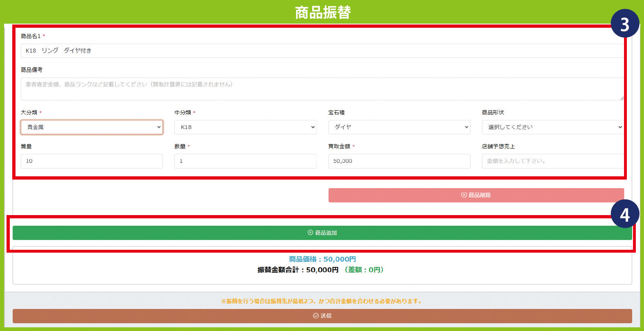Click the 振替金額合計 total text

tap(298, 270)
